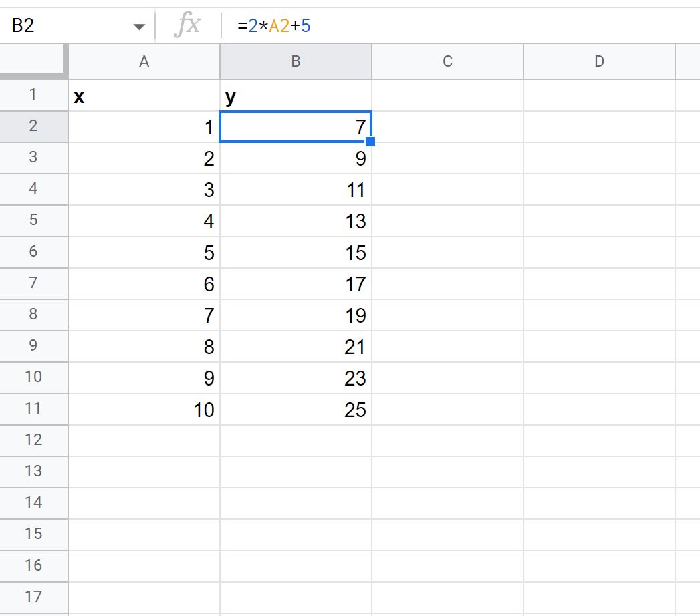
Task: Click the cell containing header x
Action: tap(143, 96)
